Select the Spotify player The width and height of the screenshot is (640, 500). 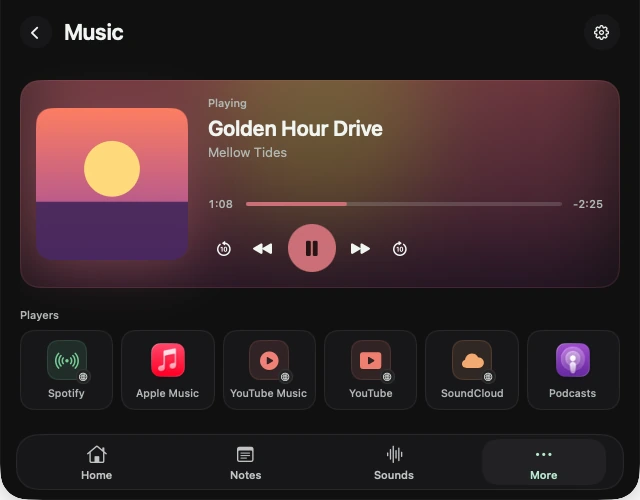tap(67, 370)
